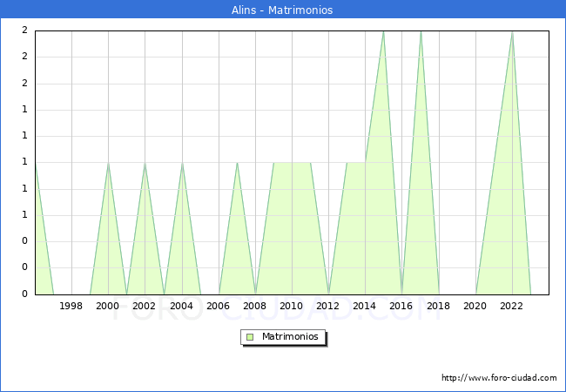Click the data peak at year 2017
566x392 pixels.
click(421, 32)
